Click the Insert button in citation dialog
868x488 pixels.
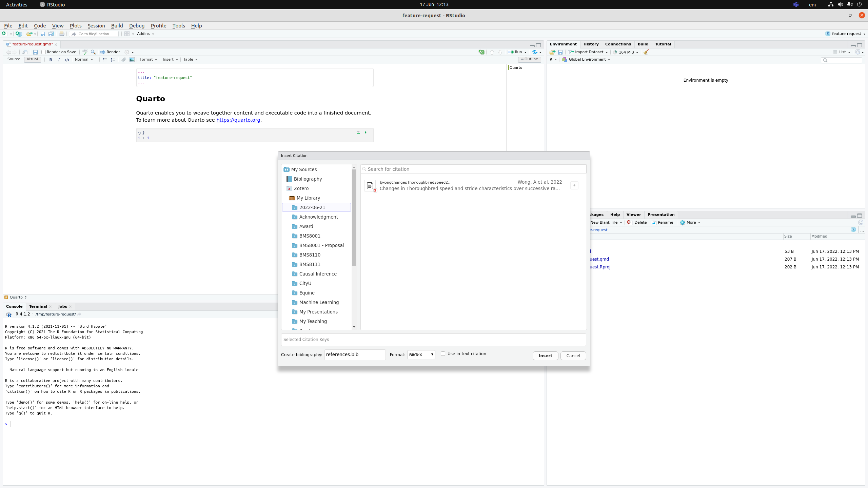[x=545, y=356]
